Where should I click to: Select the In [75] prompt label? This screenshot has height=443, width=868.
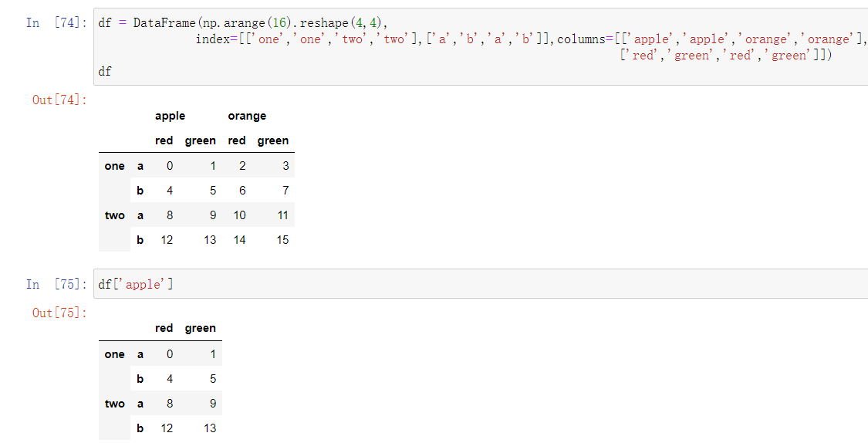[x=56, y=284]
